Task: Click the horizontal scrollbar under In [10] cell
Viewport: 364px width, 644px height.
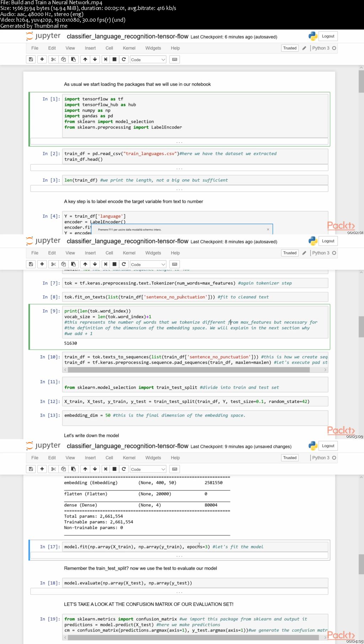Action: pyautogui.click(x=189, y=370)
